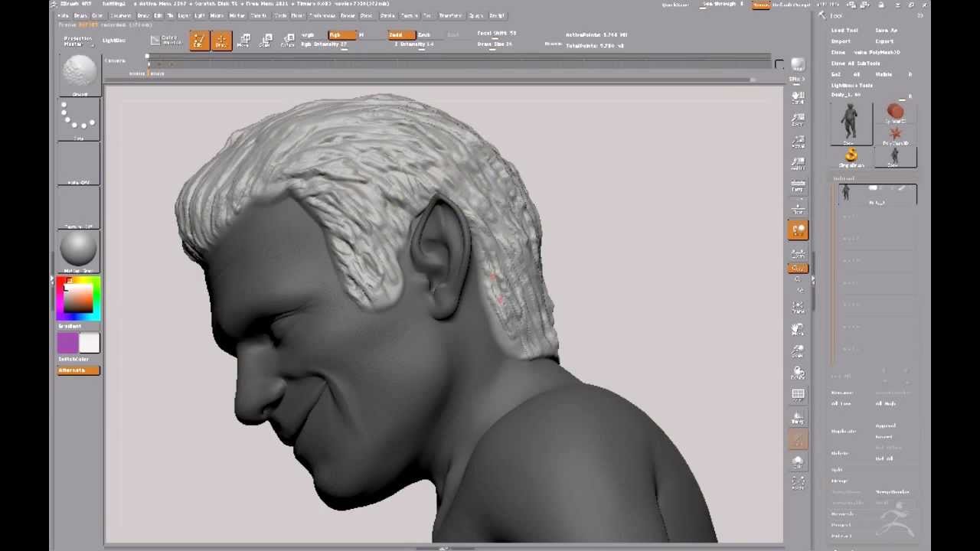Image resolution: width=980 pixels, height=551 pixels.
Task: Toggle the Zsub mode button
Action: pos(424,34)
